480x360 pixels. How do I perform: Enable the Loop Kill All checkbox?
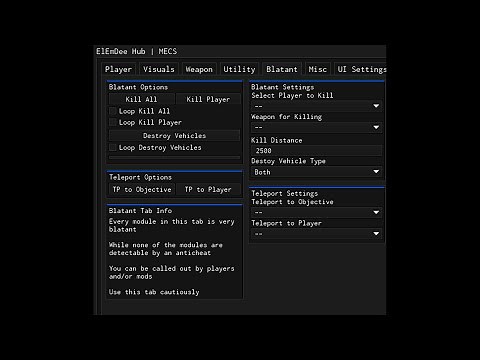pyautogui.click(x=113, y=111)
